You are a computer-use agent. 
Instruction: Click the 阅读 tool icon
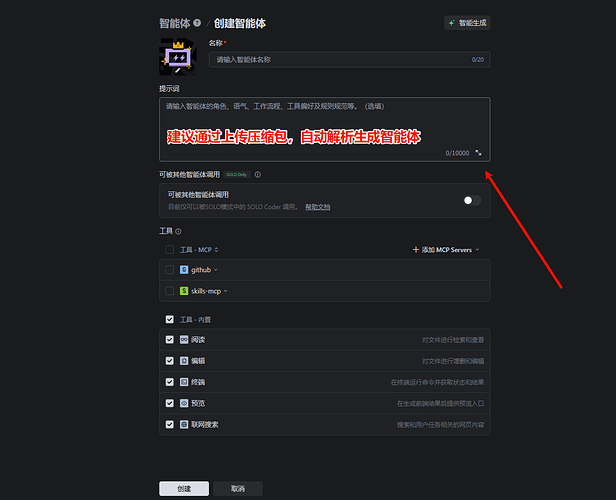coord(184,339)
